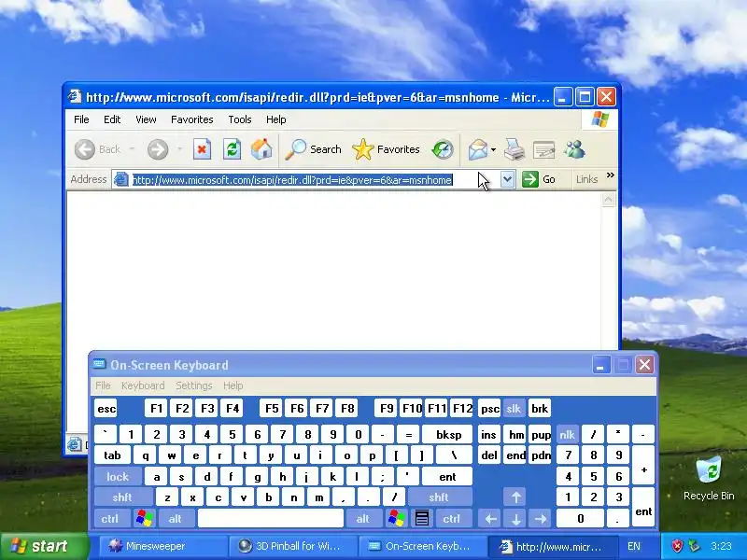This screenshot has height=560, width=747.
Task: Click the page icon in the Address bar
Action: click(x=121, y=179)
